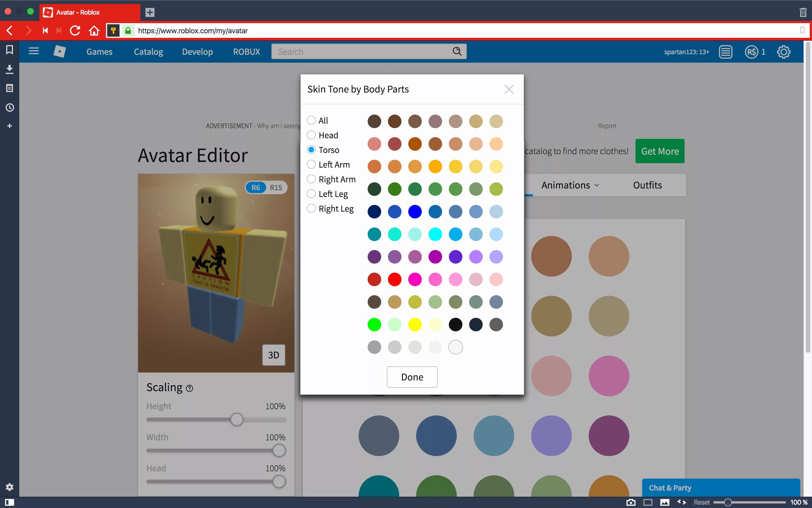Viewport: 812px width, 508px height.
Task: Pick the pure blue color swatch
Action: [x=415, y=212]
